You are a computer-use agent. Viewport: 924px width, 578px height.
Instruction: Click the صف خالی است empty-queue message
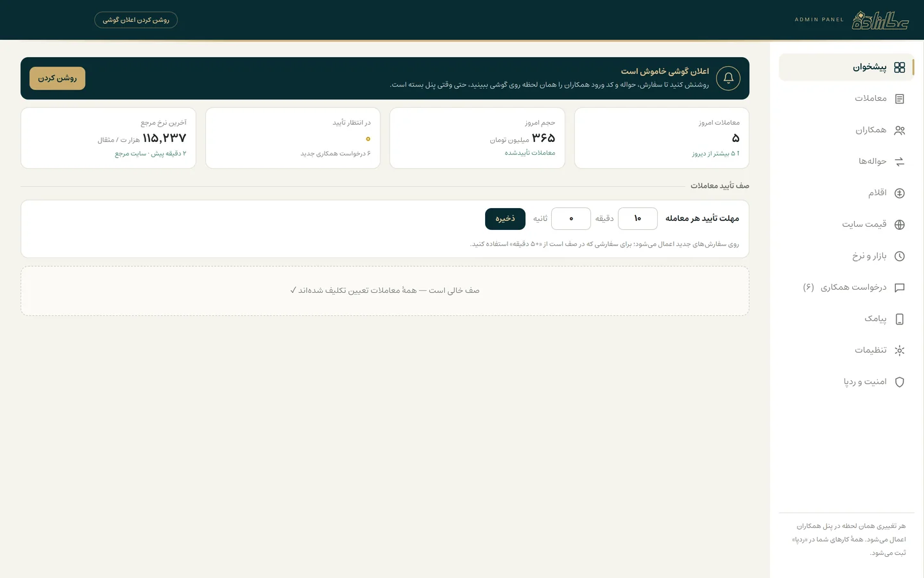385,290
